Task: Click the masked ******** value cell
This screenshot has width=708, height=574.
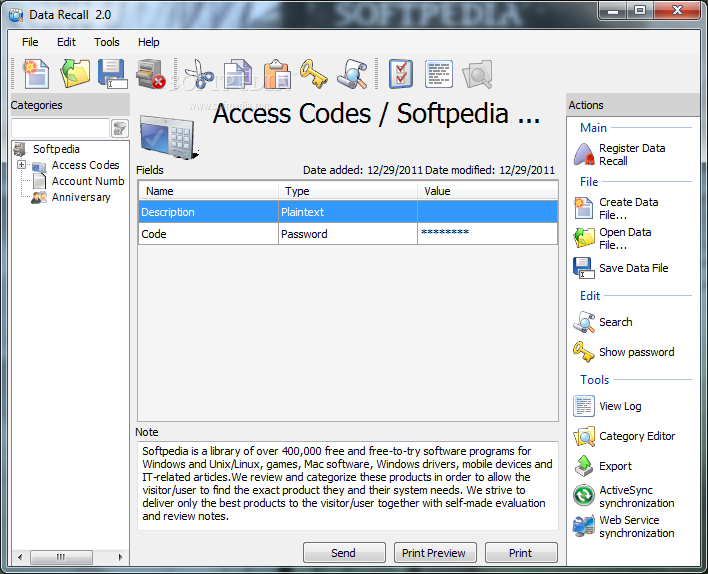Action: (488, 234)
